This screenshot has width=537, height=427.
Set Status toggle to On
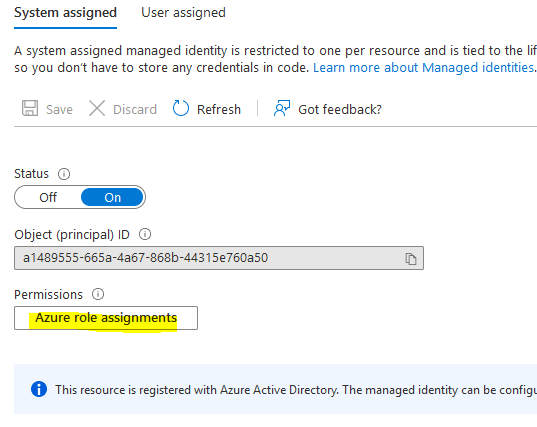click(x=112, y=197)
